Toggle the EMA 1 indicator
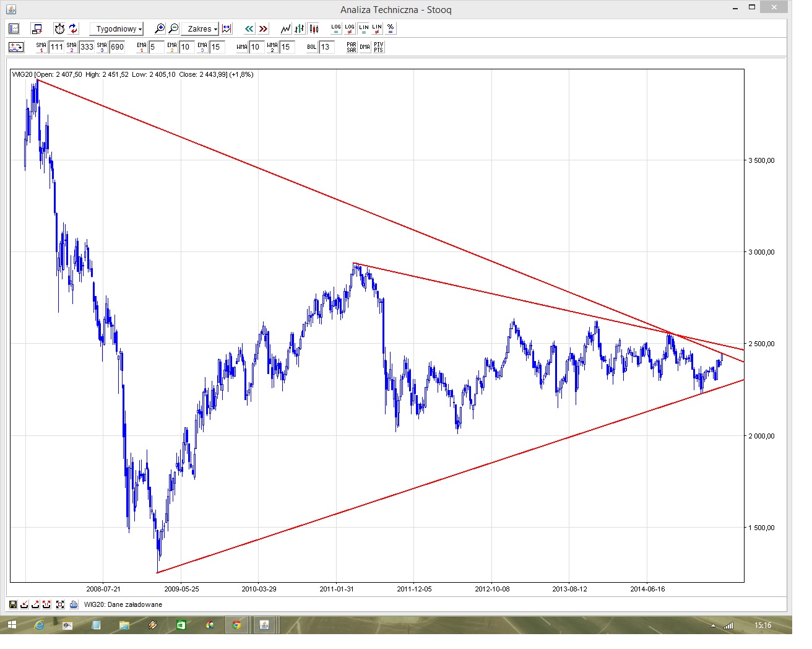 pos(142,47)
